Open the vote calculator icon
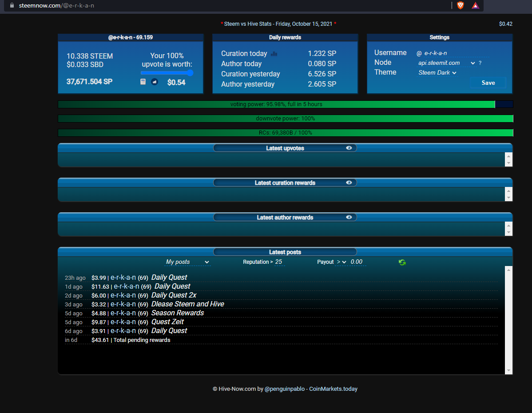Screen dimensions: 532x413 point(143,82)
